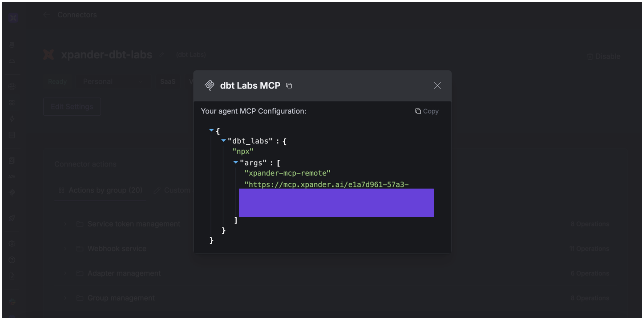Collapse the root JSON object triangle
The width and height of the screenshot is (644, 320).
(211, 130)
